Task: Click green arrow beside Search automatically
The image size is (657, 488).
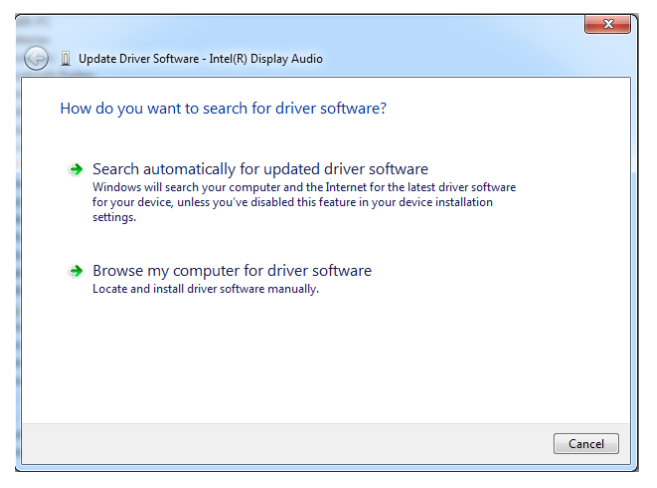Action: click(76, 169)
